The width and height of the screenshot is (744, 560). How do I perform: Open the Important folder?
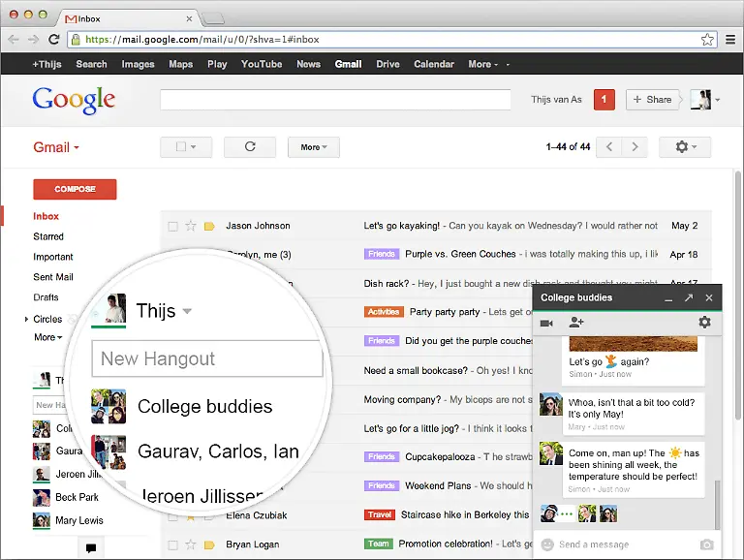pyautogui.click(x=53, y=257)
